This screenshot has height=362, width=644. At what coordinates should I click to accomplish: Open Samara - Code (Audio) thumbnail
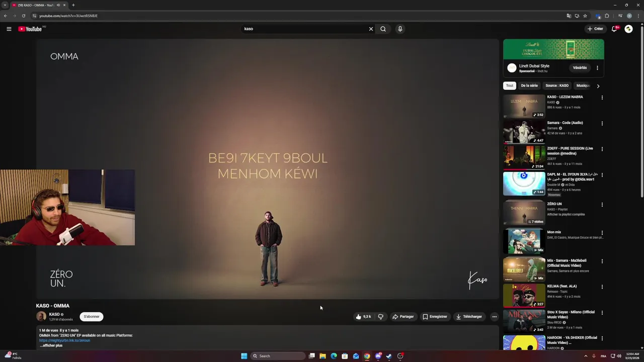click(524, 132)
